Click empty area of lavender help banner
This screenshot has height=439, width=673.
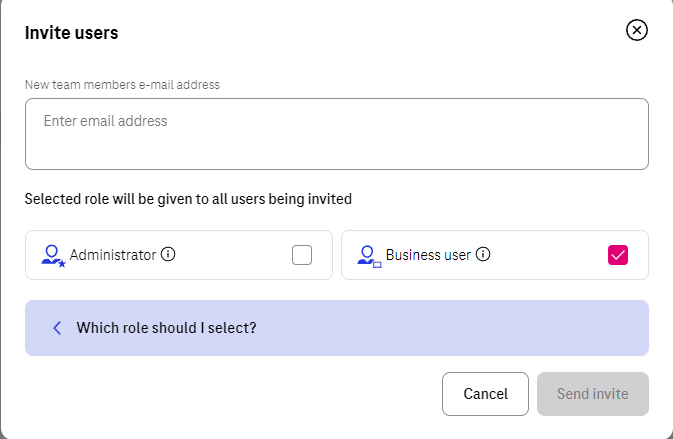(x=451, y=328)
